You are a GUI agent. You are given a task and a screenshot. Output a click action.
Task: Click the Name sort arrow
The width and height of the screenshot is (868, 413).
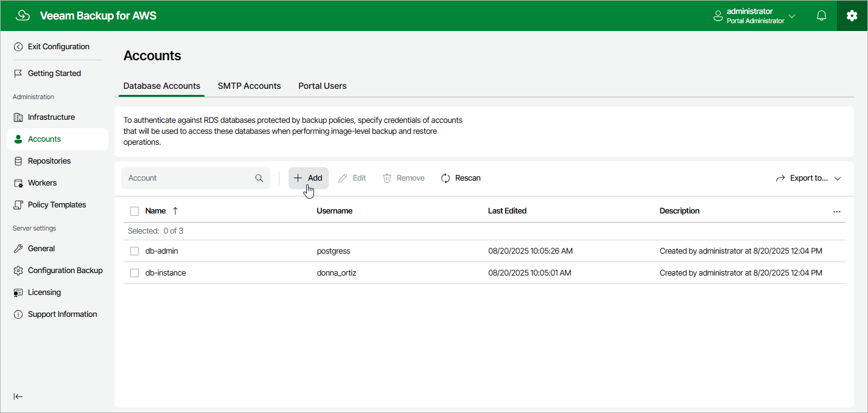point(175,211)
